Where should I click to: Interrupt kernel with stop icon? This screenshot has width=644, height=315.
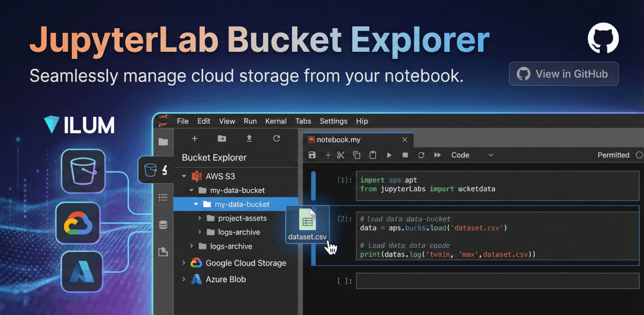[405, 155]
